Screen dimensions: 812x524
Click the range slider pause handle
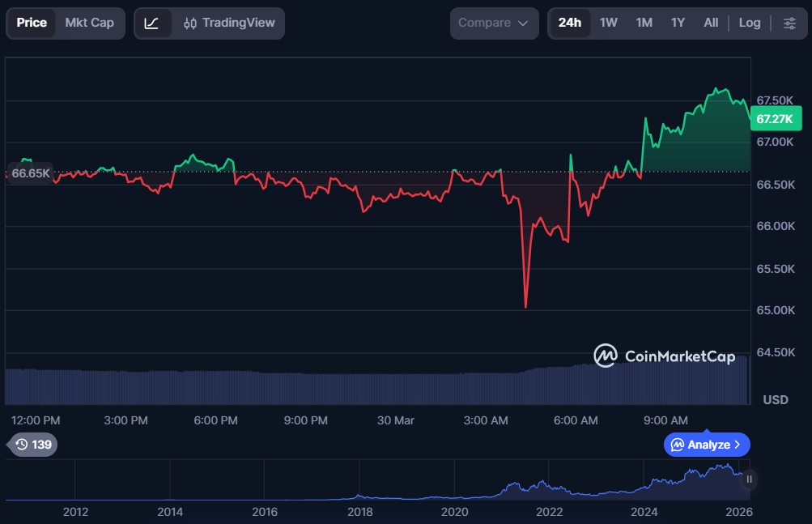click(749, 479)
